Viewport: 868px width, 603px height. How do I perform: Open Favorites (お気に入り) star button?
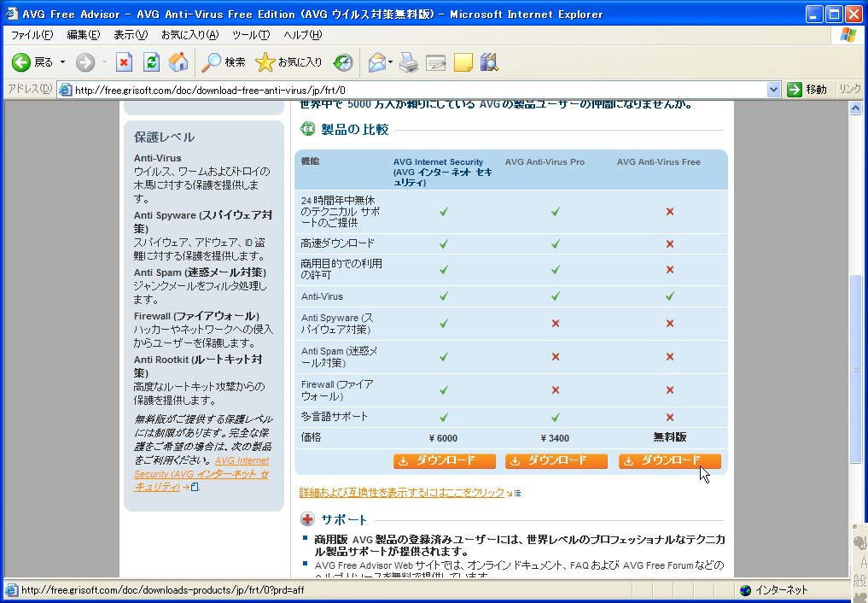click(288, 62)
